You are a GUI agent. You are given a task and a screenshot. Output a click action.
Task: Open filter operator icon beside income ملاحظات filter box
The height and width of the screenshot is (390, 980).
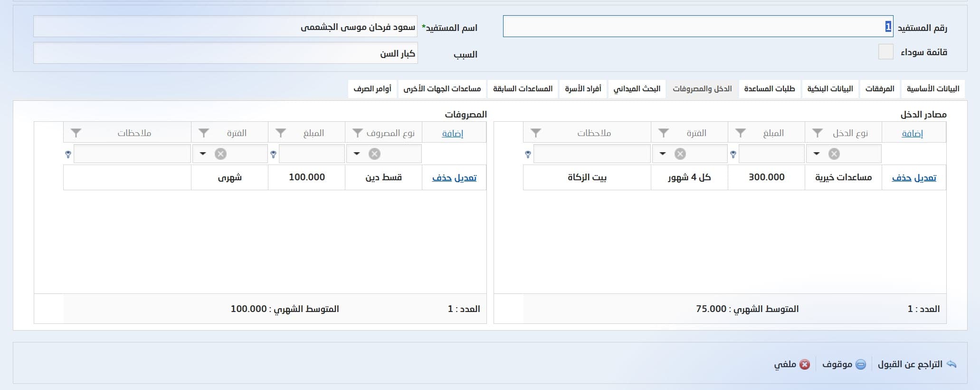click(x=528, y=155)
